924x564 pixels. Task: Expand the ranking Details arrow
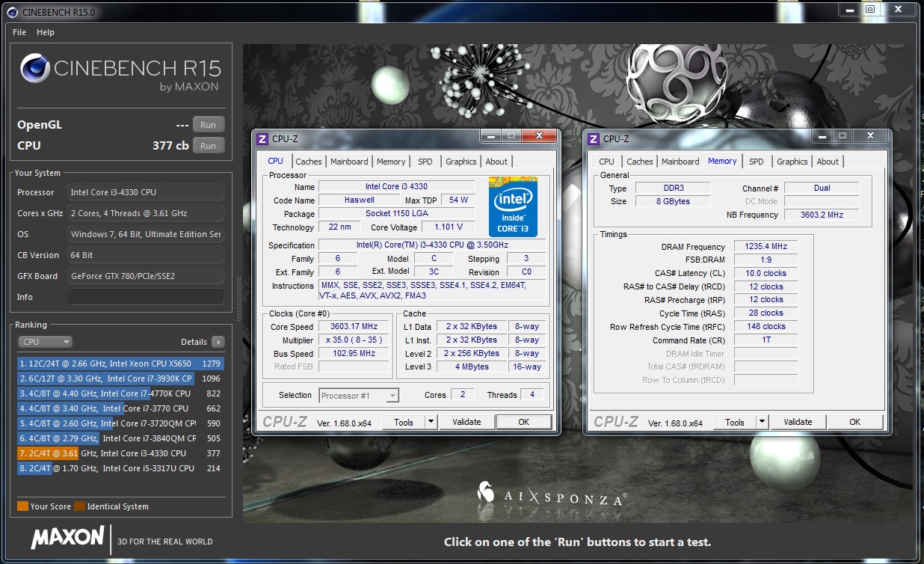click(218, 342)
